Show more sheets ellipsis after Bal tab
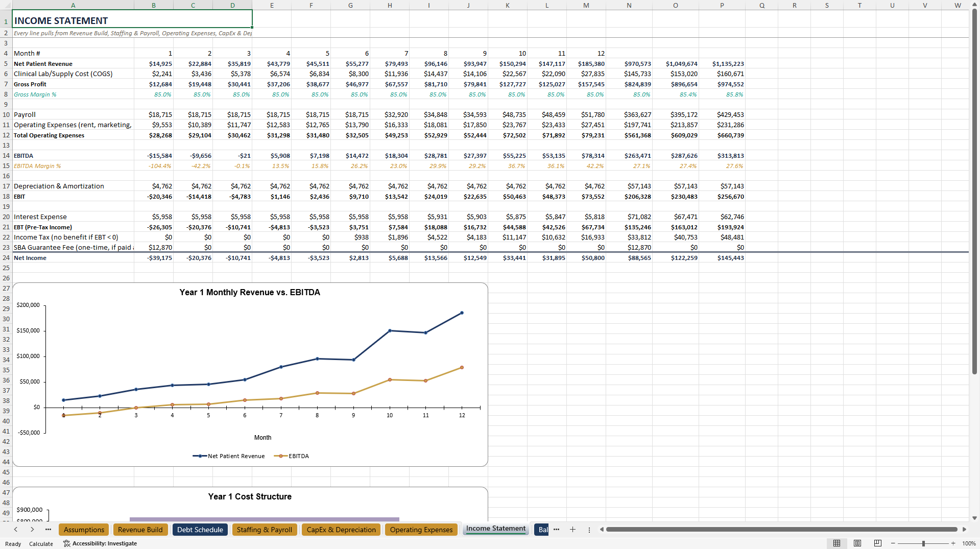The image size is (980, 549). pyautogui.click(x=556, y=530)
